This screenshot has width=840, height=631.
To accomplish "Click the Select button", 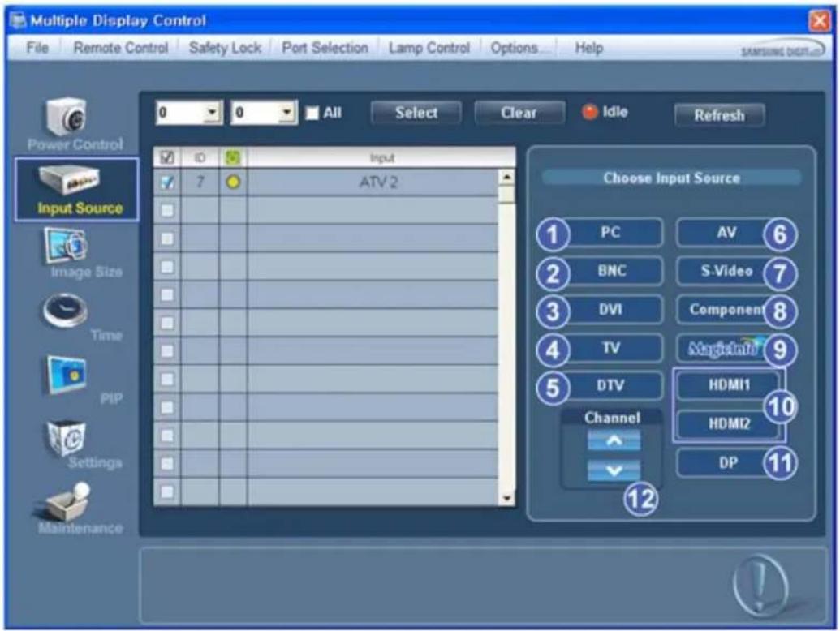I will click(416, 113).
